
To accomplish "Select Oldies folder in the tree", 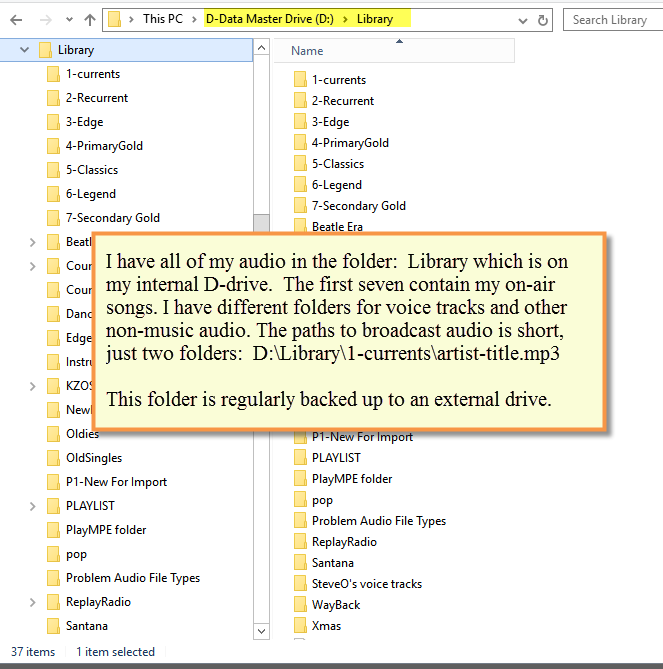I will (x=82, y=434).
